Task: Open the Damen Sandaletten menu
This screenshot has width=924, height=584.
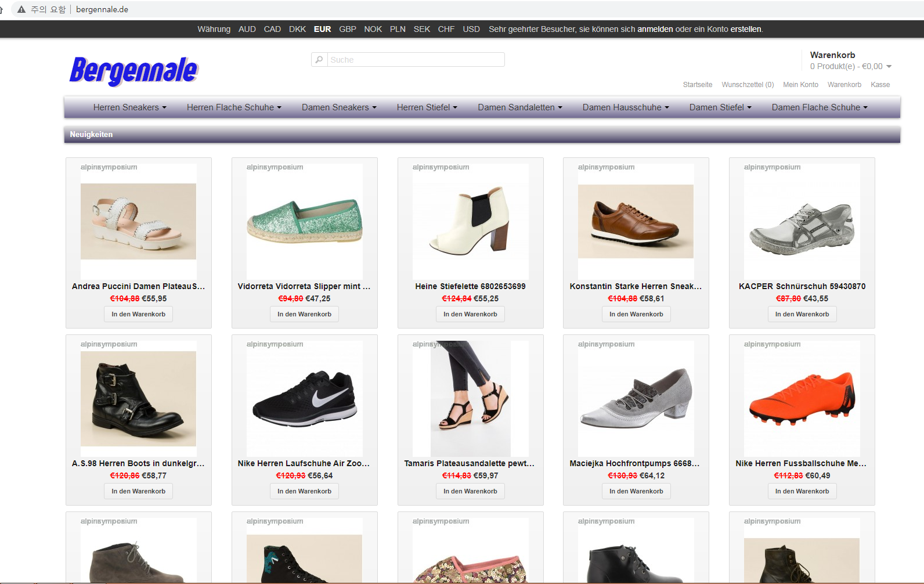Action: 520,107
